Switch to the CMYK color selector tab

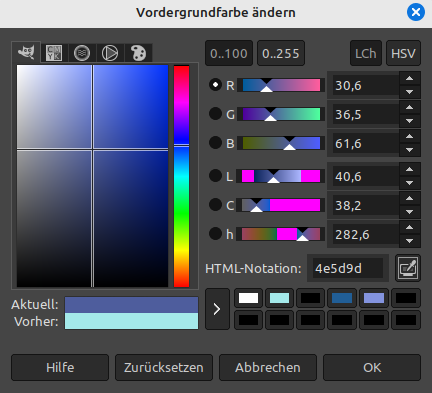54,53
